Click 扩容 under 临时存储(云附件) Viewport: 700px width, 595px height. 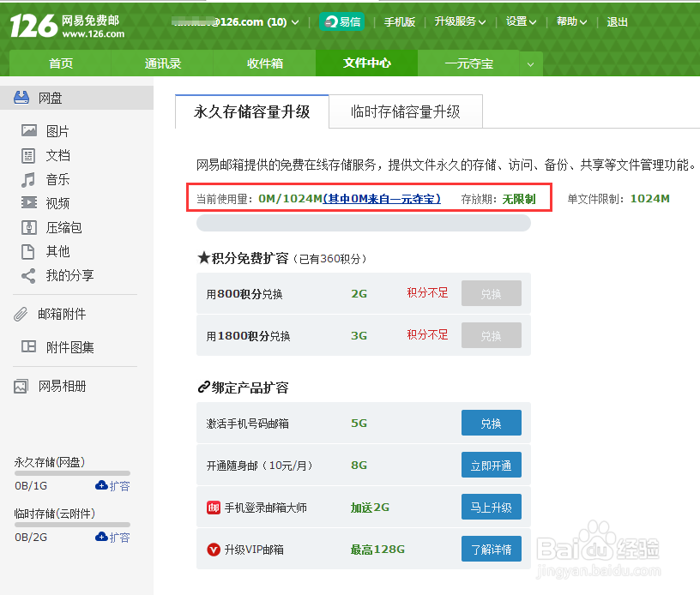pyautogui.click(x=112, y=537)
